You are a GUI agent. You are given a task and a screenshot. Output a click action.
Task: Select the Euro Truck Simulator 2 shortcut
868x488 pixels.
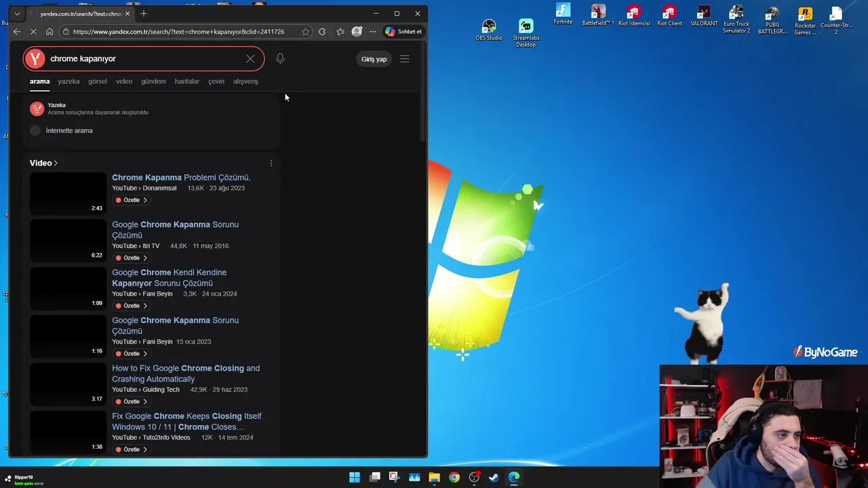[x=736, y=19]
